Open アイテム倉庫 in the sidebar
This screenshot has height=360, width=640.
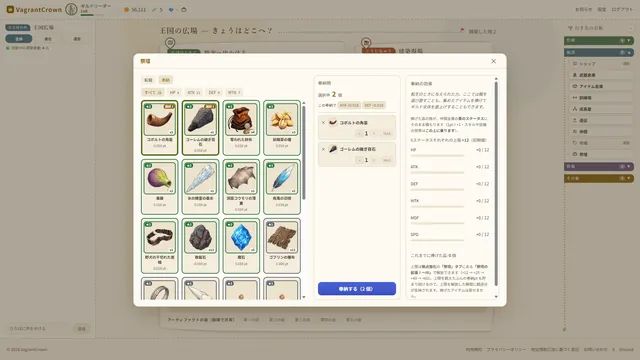coord(601,87)
